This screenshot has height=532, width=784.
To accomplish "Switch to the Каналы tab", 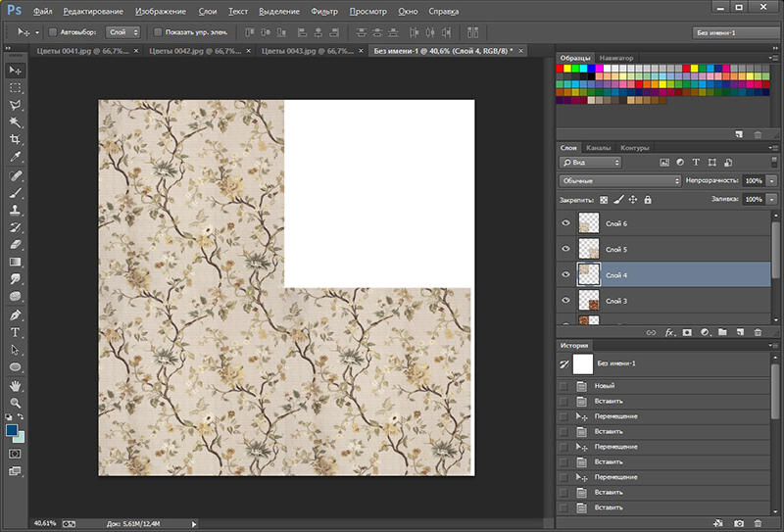I will pyautogui.click(x=599, y=148).
